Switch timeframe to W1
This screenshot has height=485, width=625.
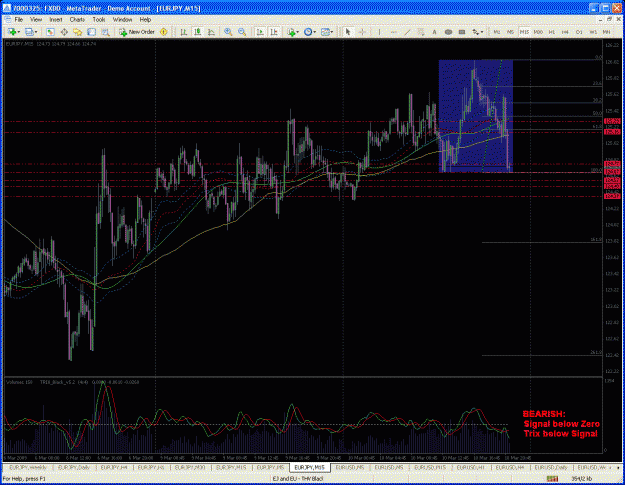pos(593,32)
